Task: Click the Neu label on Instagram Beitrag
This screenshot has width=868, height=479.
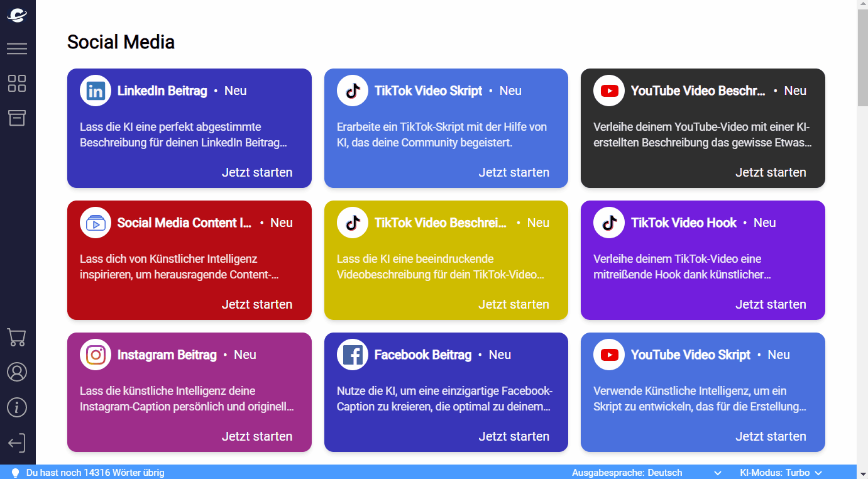Action: (245, 355)
